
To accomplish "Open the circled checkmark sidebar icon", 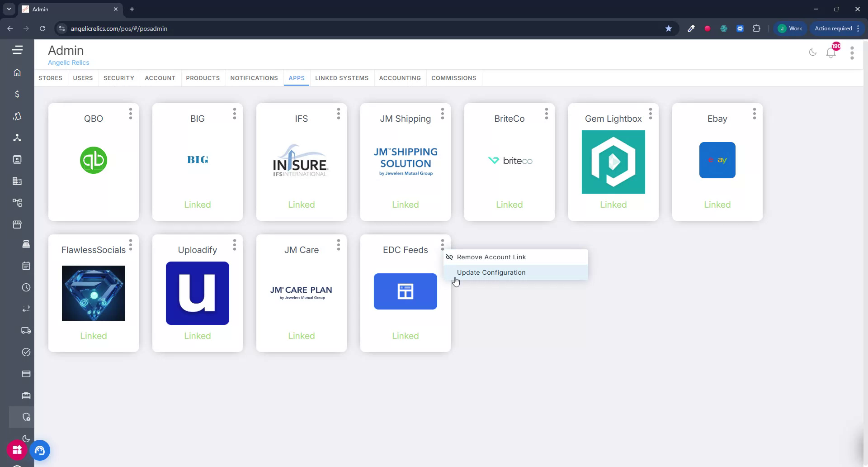I will (26, 352).
